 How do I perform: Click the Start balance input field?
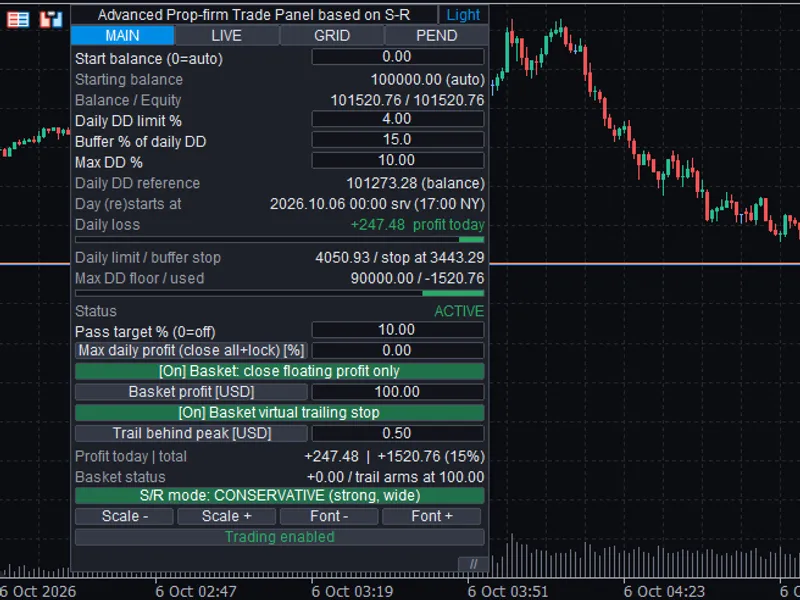coord(397,57)
